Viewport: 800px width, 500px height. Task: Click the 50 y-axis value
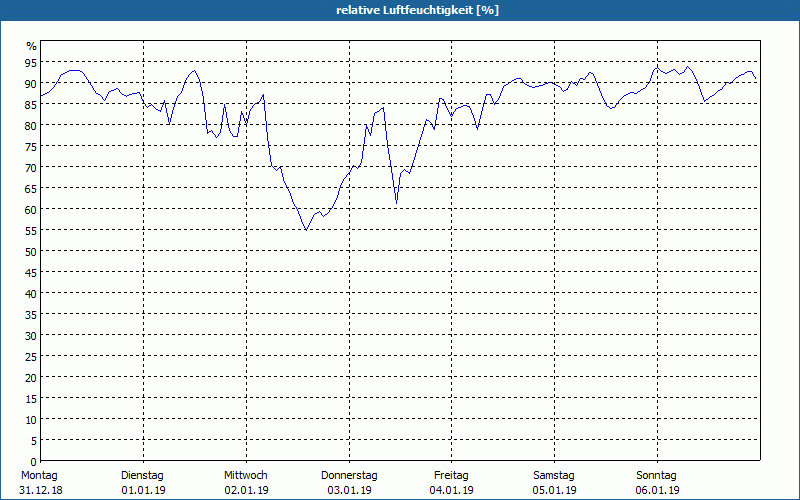tap(31, 252)
